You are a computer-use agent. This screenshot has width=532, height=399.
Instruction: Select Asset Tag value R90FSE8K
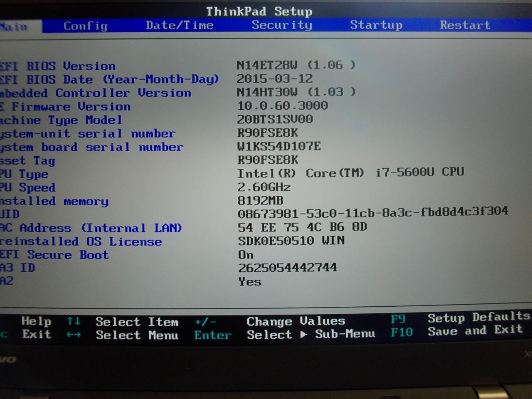coord(268,160)
